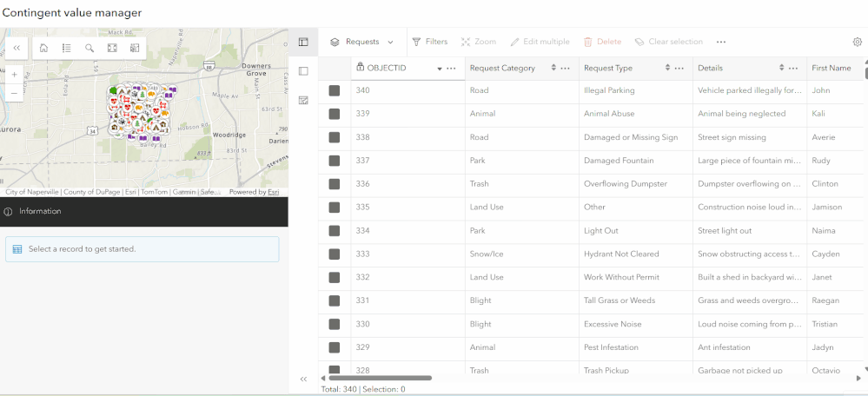The height and width of the screenshot is (396, 868).
Task: Zoom in on the map
Action: pyautogui.click(x=15, y=74)
